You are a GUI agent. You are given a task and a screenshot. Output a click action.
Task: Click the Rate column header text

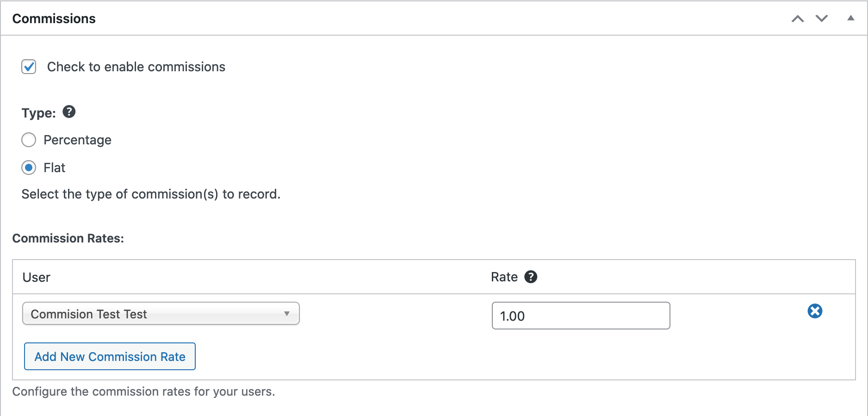coord(504,277)
